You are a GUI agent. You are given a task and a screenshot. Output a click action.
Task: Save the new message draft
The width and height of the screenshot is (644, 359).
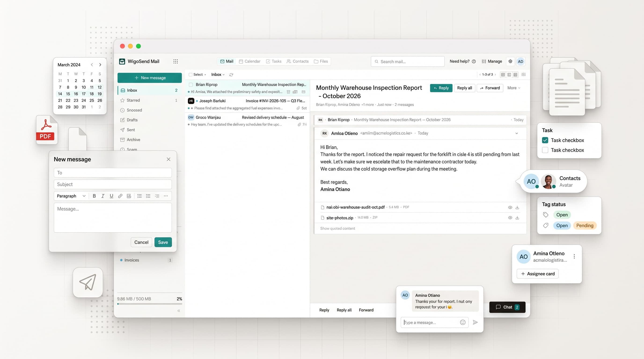coord(163,242)
